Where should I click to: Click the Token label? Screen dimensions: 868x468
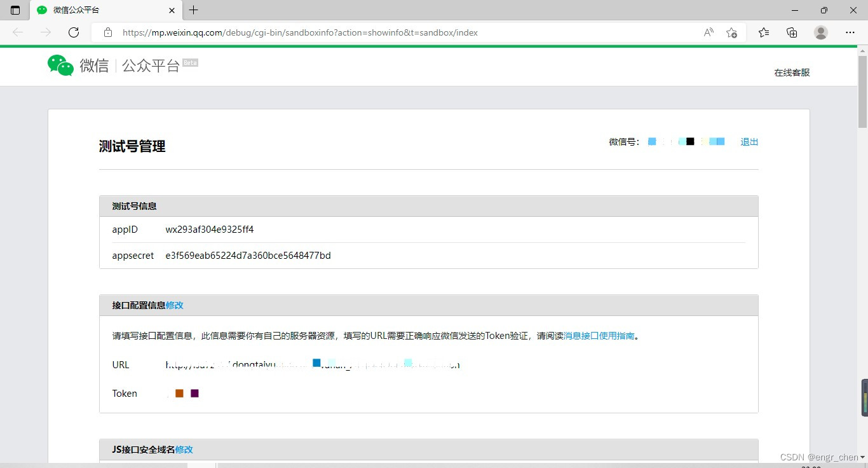pyautogui.click(x=125, y=394)
